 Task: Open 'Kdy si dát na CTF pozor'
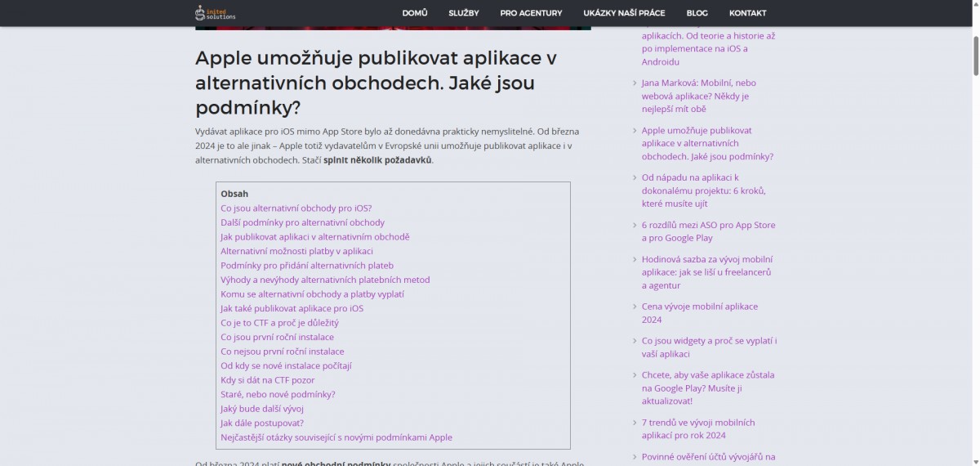[267, 380]
